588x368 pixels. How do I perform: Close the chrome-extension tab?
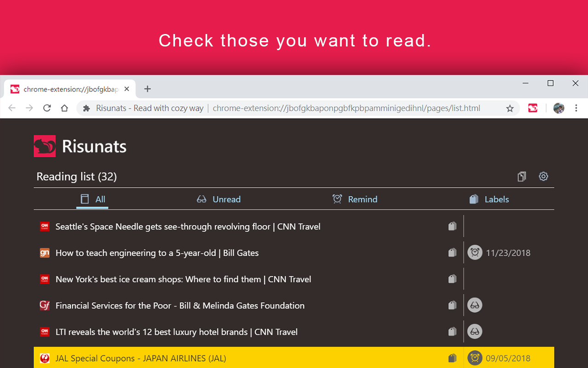pyautogui.click(x=127, y=89)
